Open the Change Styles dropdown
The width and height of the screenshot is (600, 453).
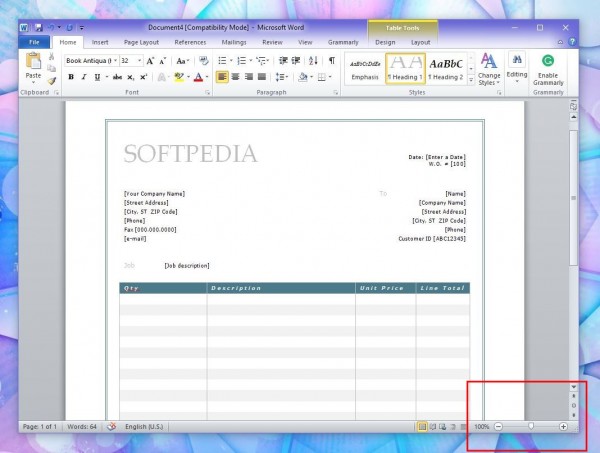pyautogui.click(x=489, y=69)
